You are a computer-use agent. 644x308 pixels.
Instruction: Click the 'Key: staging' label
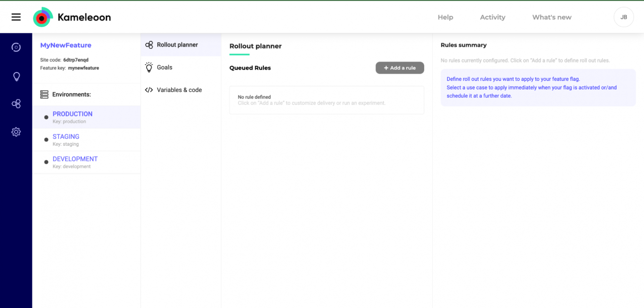66,144
